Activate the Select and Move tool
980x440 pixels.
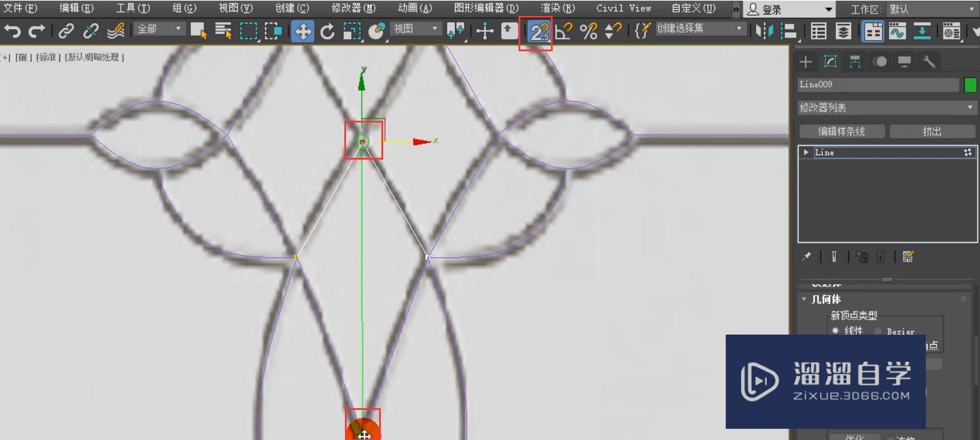point(303,31)
